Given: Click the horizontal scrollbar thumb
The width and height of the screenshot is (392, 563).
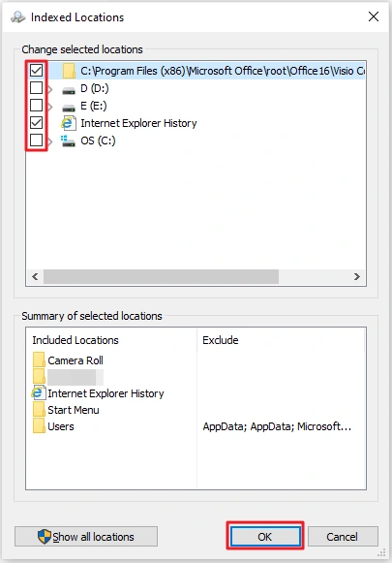Looking at the screenshot, I should point(161,276).
